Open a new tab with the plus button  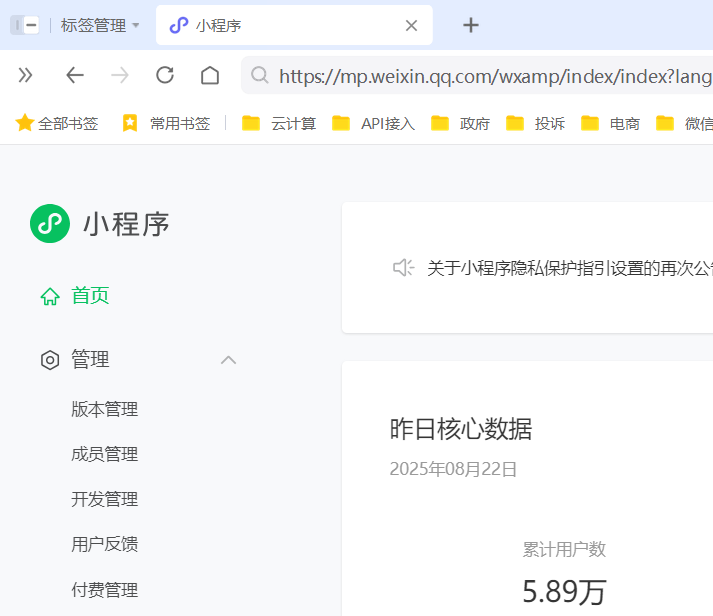tap(471, 25)
